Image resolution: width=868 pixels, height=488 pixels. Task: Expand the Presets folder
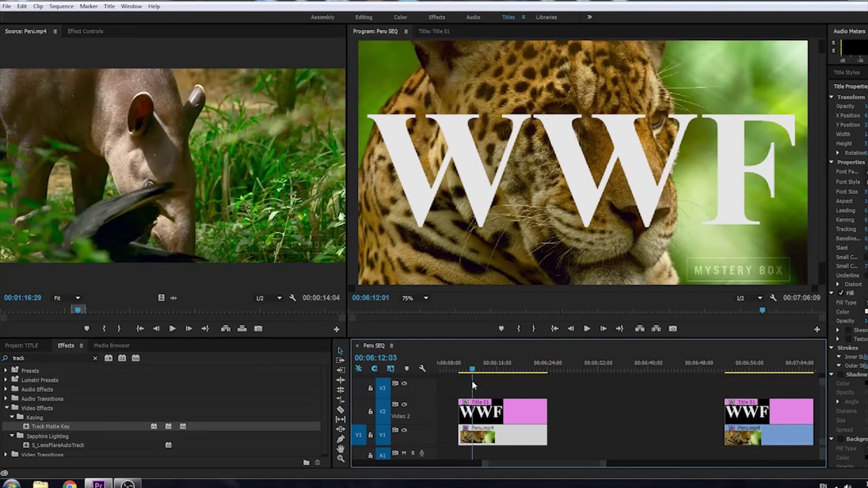coord(6,370)
